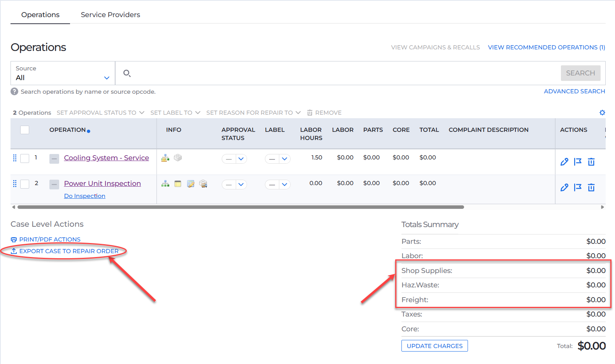Click the Shop Supplies total row
Viewport: 615px width, 364px height.
(503, 271)
